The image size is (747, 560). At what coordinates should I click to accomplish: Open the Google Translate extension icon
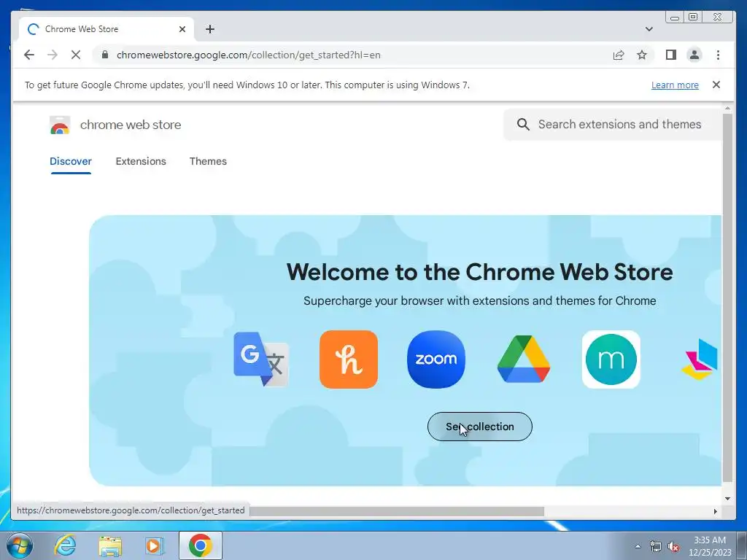[260, 359]
